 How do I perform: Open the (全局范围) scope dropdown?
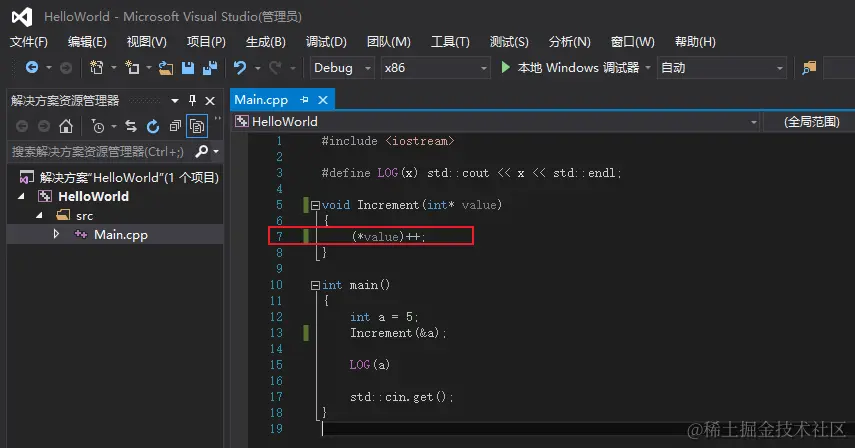click(809, 122)
